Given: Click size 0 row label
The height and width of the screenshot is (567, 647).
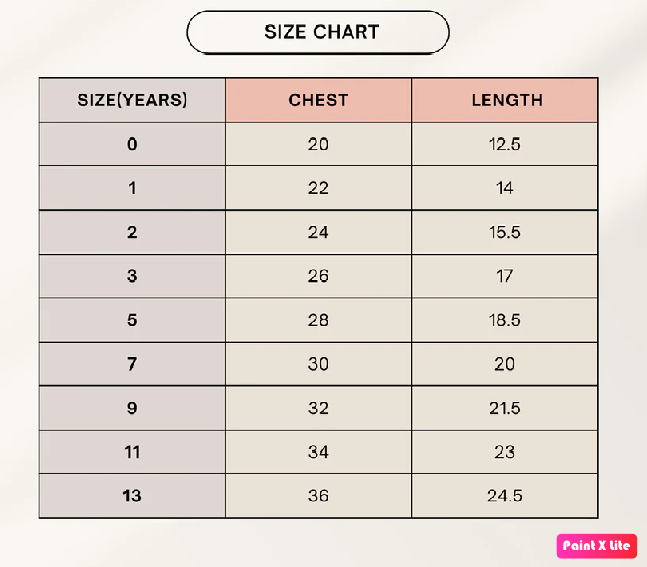Looking at the screenshot, I should click(132, 144).
